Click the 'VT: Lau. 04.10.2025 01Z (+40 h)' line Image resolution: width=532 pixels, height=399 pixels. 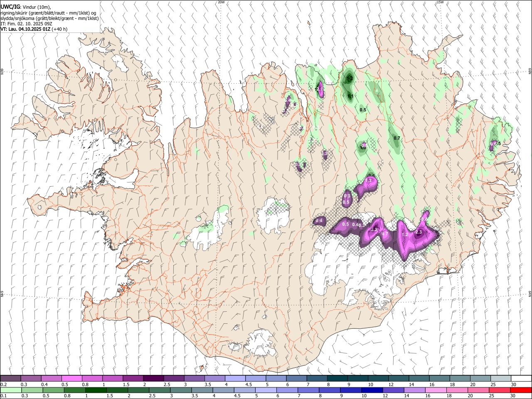pos(34,29)
